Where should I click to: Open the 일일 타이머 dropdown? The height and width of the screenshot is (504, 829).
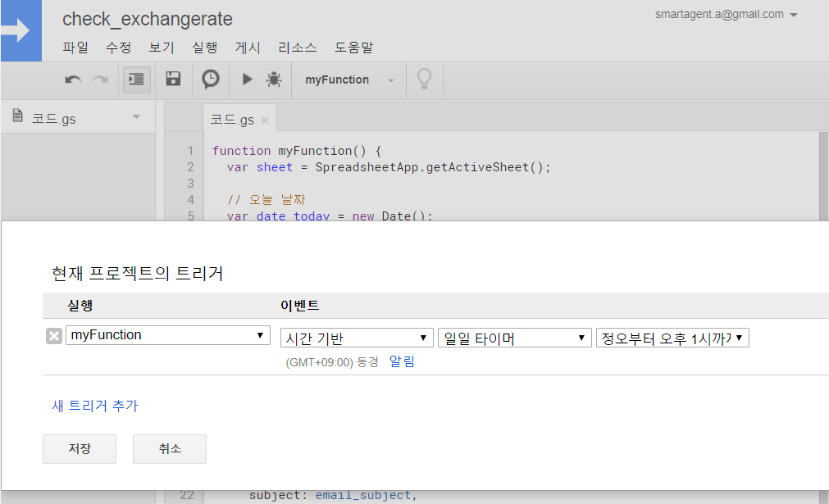tap(514, 338)
